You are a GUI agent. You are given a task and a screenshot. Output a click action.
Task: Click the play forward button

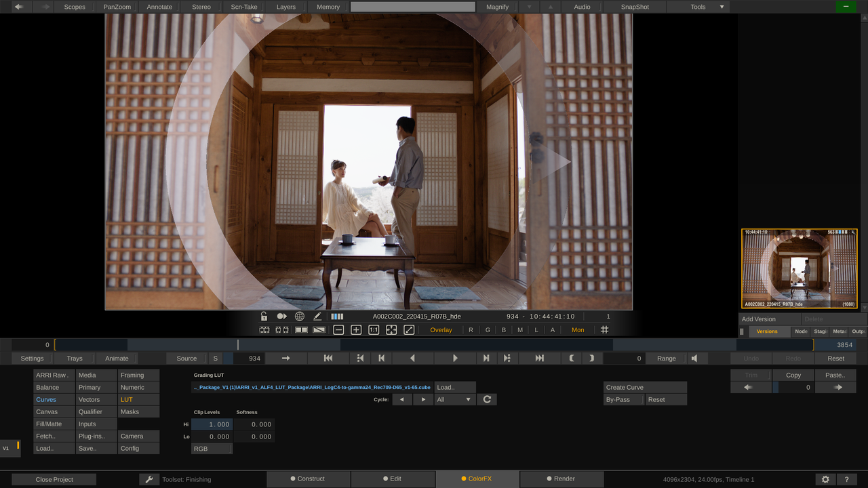point(455,359)
